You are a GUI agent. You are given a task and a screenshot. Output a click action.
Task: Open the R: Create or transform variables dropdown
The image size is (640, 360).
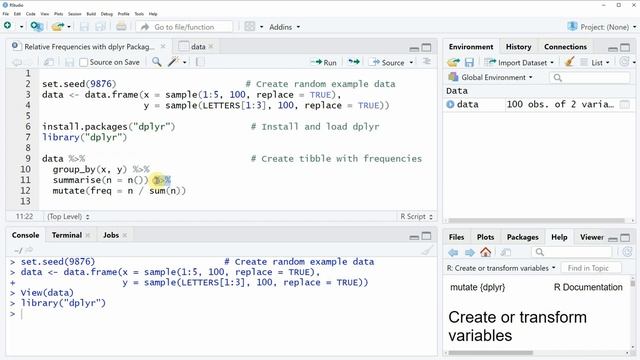click(x=501, y=268)
